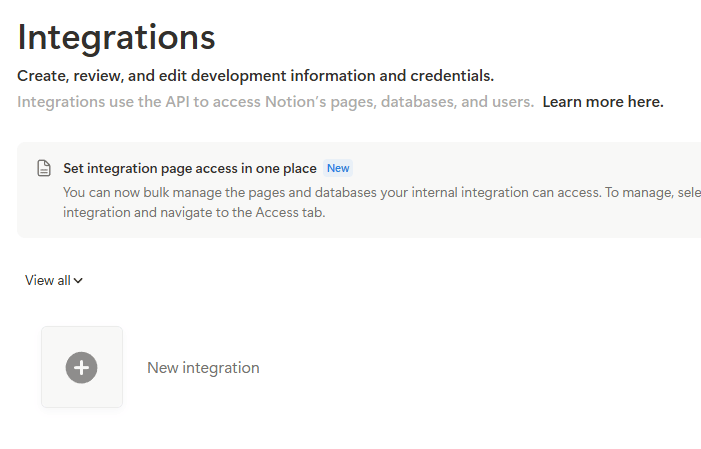Click the document icon in the access banner

(x=44, y=168)
